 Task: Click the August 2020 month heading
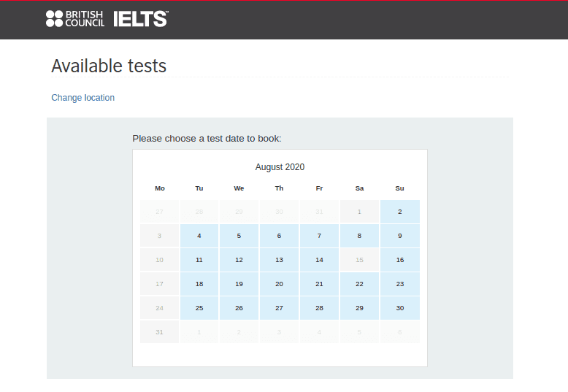point(280,167)
